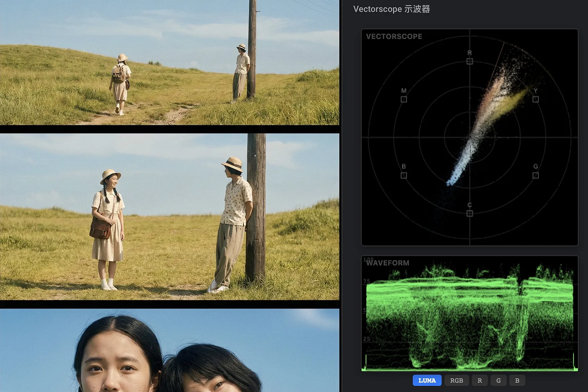Click the WAVEFORM label in the lower scope
The height and width of the screenshot is (392, 588).
pyautogui.click(x=388, y=263)
